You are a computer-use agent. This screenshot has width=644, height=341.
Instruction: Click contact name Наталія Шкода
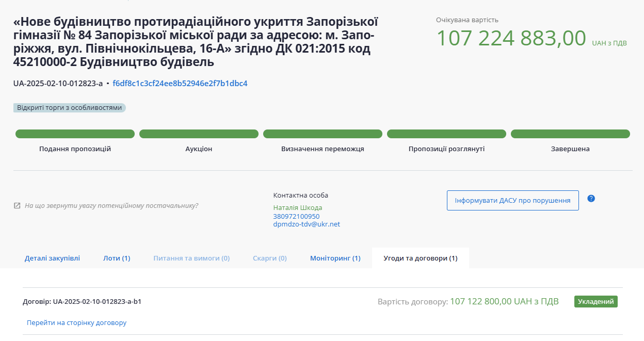pyautogui.click(x=297, y=208)
